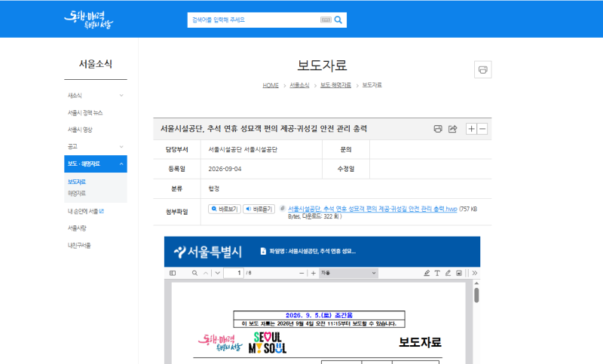The width and height of the screenshot is (603, 364).
Task: Click the file icon beside 파일명 in the viewer header
Action: tap(263, 251)
